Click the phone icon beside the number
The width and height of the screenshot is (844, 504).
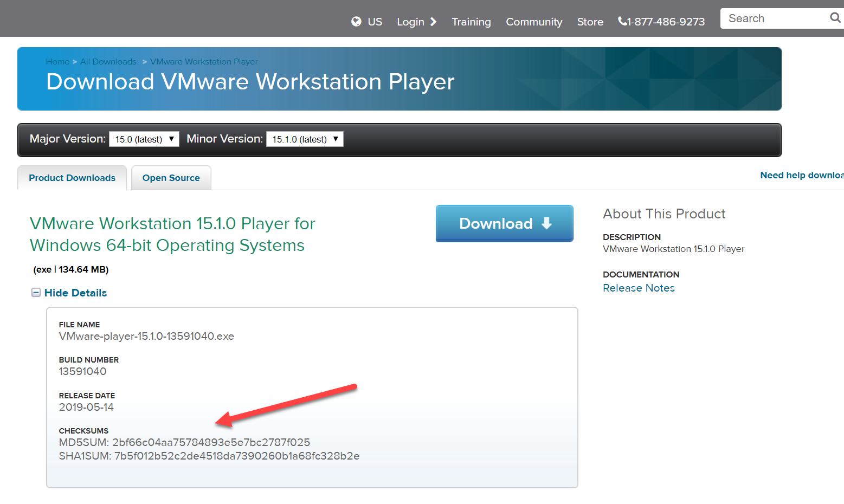(x=622, y=22)
